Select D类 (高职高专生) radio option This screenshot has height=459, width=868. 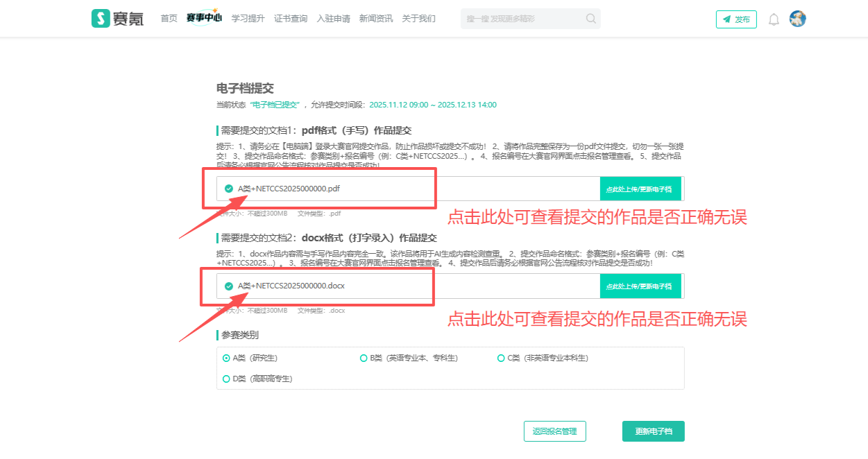(x=227, y=379)
